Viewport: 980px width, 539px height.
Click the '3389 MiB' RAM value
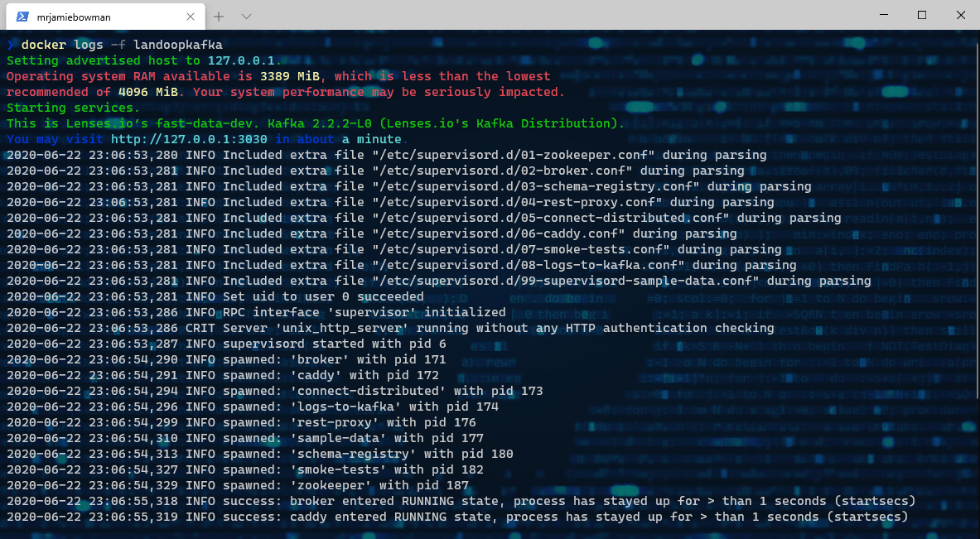tap(290, 76)
